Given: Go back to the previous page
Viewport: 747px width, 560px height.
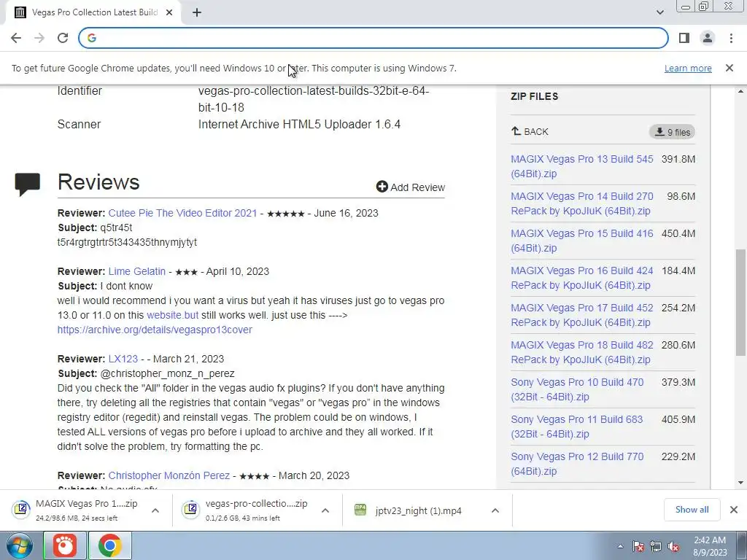Looking at the screenshot, I should 16,38.
